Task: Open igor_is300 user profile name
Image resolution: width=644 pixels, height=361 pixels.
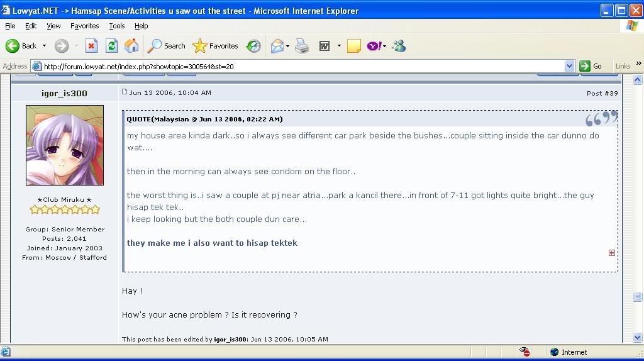Action: [x=65, y=93]
